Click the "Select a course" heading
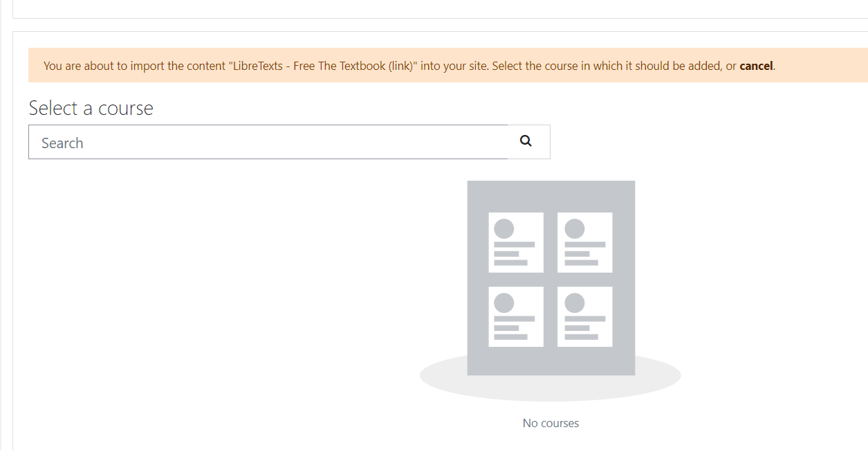This screenshot has width=868, height=450. (x=91, y=108)
